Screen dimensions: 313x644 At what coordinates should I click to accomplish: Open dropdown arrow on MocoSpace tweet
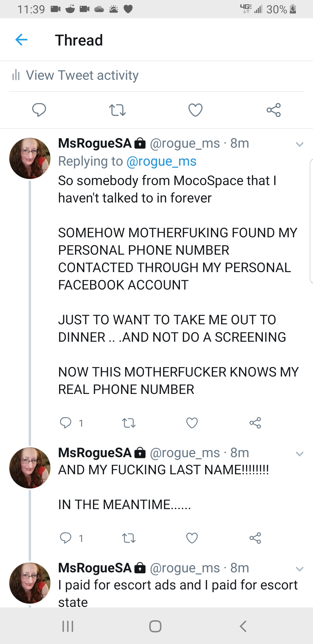coord(299,144)
